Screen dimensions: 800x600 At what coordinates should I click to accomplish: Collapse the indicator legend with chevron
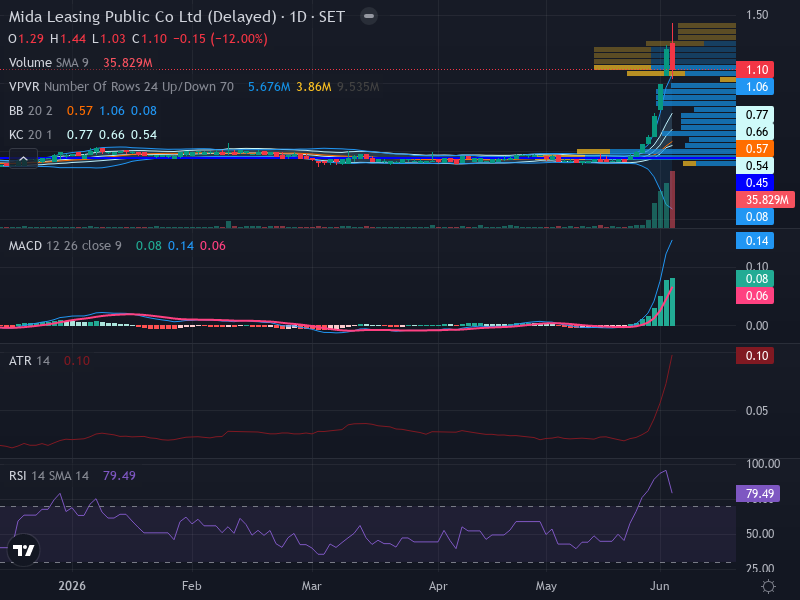pyautogui.click(x=23, y=159)
